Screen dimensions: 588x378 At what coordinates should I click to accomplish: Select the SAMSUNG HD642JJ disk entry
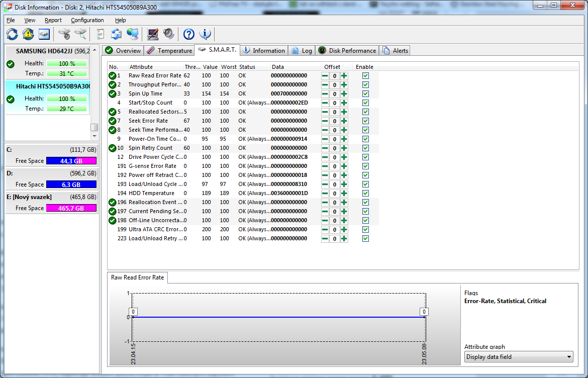click(48, 62)
